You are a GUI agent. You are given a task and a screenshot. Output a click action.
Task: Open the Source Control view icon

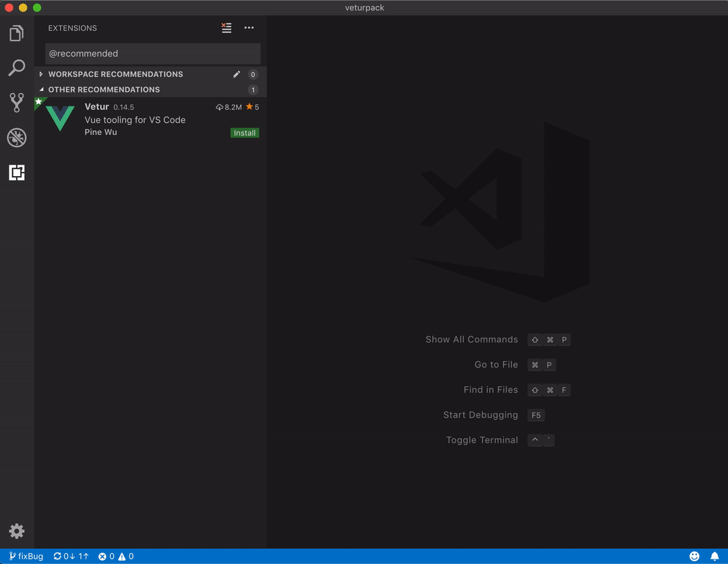click(x=17, y=103)
